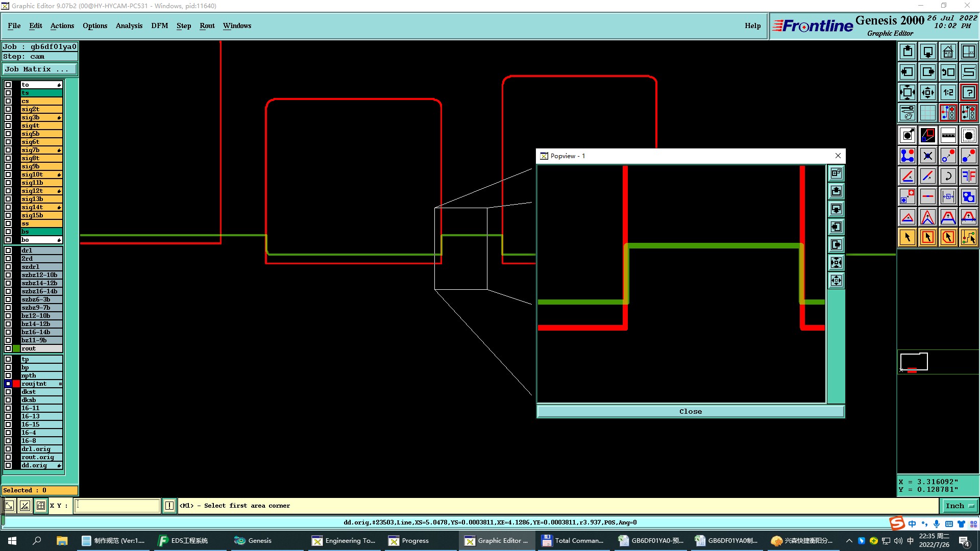Toggle display checkbox for roujtnt layer
980x551 pixels.
pyautogui.click(x=8, y=384)
